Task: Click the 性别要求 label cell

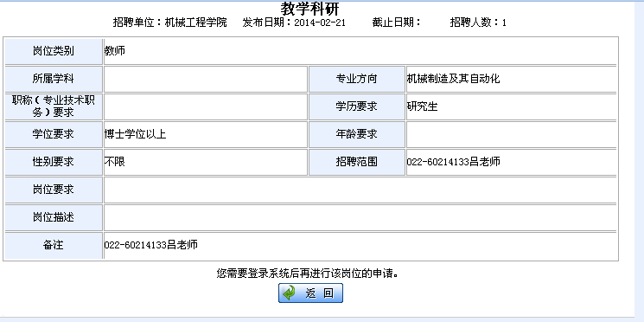Action: pos(54,162)
